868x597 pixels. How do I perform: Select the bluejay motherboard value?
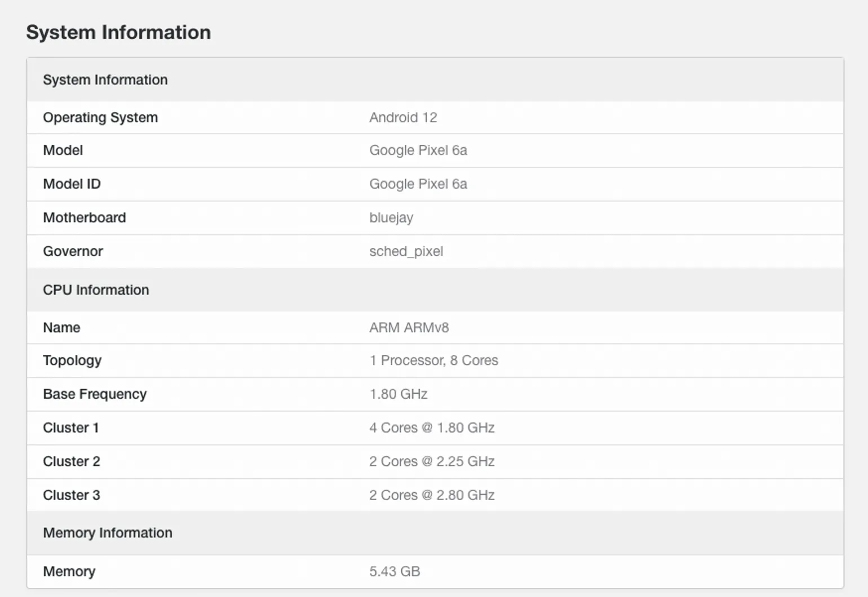(x=391, y=218)
